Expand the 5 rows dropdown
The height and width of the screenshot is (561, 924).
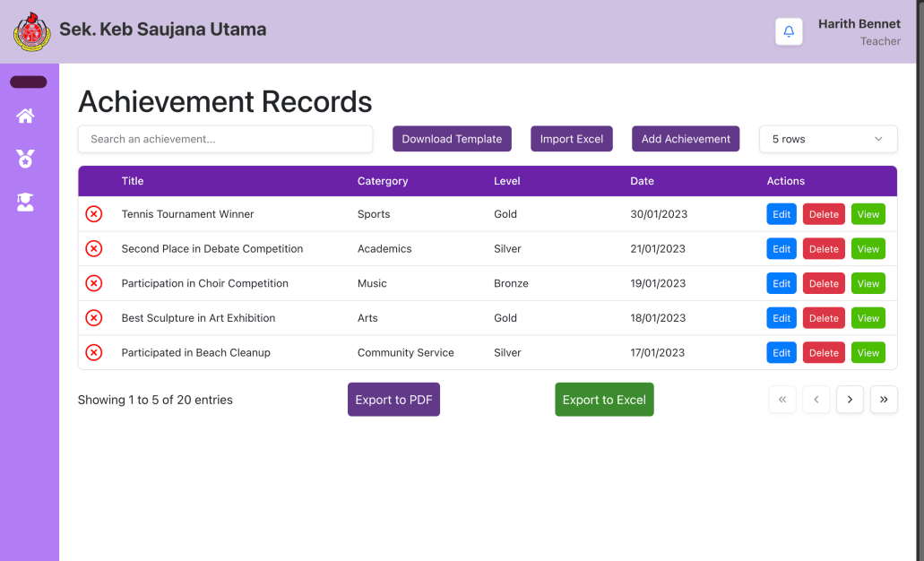pyautogui.click(x=827, y=139)
